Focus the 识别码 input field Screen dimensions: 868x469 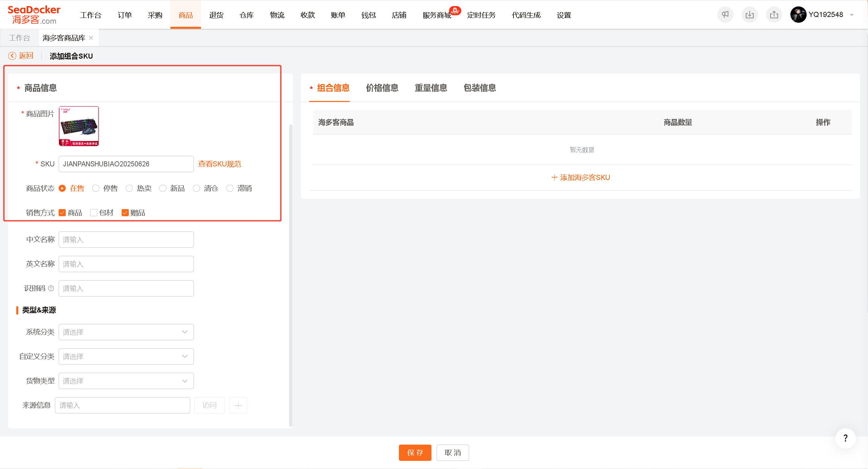(126, 288)
